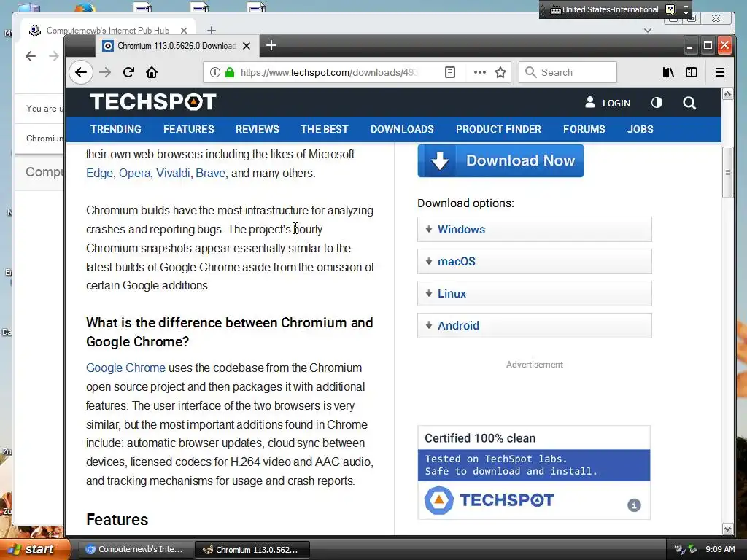This screenshot has width=747, height=560.
Task: Click the techspot.com address bar URL
Action: (x=329, y=72)
